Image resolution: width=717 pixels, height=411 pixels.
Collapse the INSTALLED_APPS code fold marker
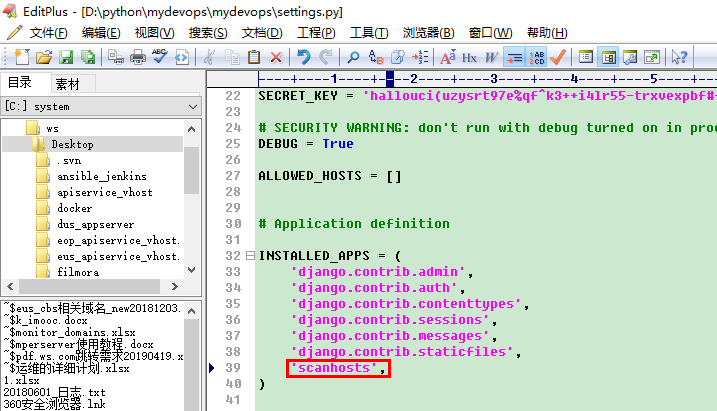coord(250,256)
